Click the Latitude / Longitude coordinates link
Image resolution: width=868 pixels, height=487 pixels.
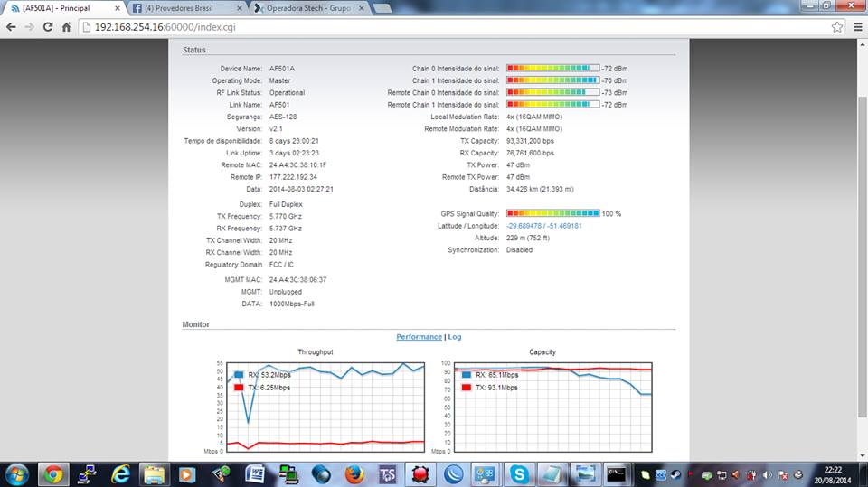coord(543,226)
